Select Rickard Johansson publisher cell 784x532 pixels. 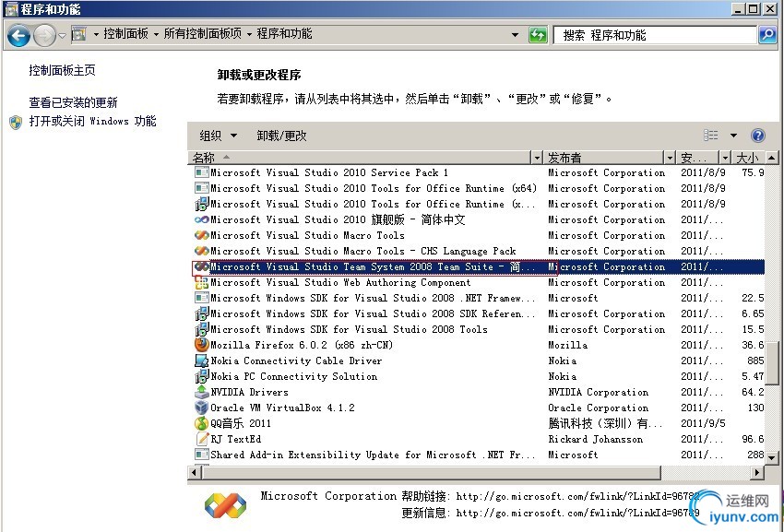click(x=595, y=439)
